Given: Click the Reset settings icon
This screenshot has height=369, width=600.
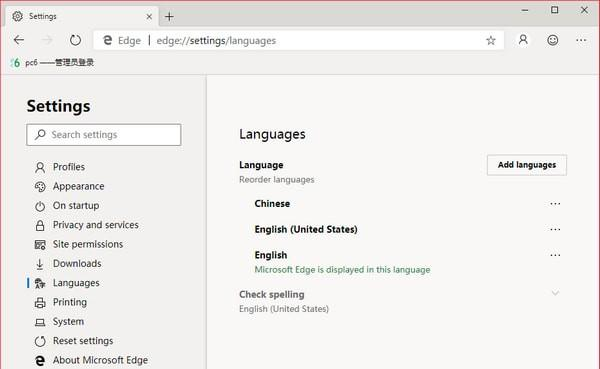Looking at the screenshot, I should click(x=40, y=341).
